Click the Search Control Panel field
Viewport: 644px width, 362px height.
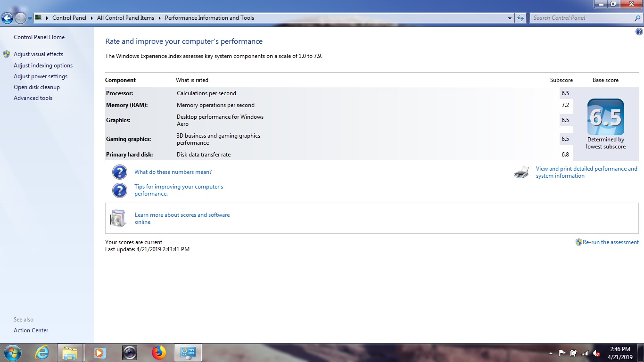tap(582, 18)
